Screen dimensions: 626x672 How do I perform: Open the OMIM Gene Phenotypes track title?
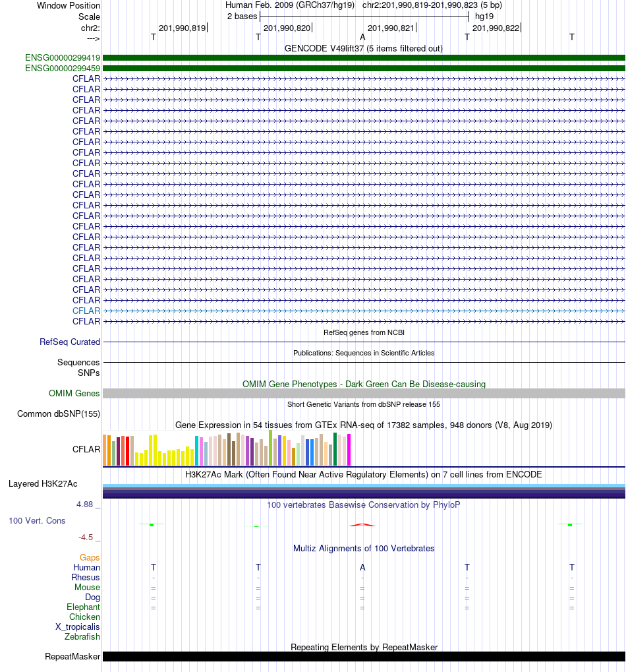[364, 384]
